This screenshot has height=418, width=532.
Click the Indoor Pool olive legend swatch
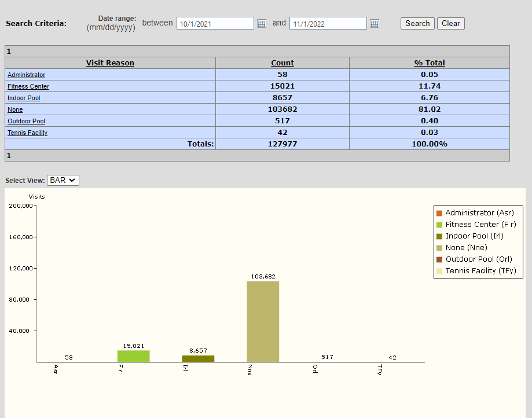[x=439, y=236]
